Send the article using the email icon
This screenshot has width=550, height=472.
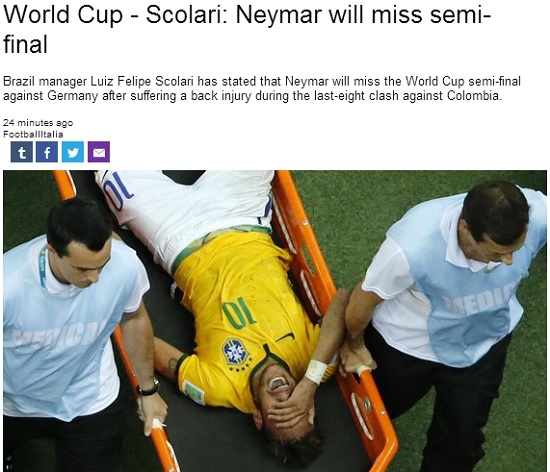click(99, 152)
